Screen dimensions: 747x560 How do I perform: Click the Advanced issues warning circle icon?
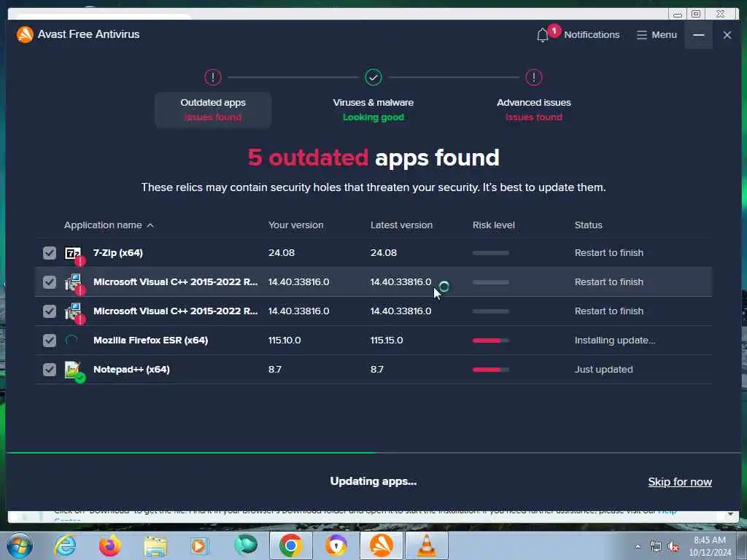[533, 77]
